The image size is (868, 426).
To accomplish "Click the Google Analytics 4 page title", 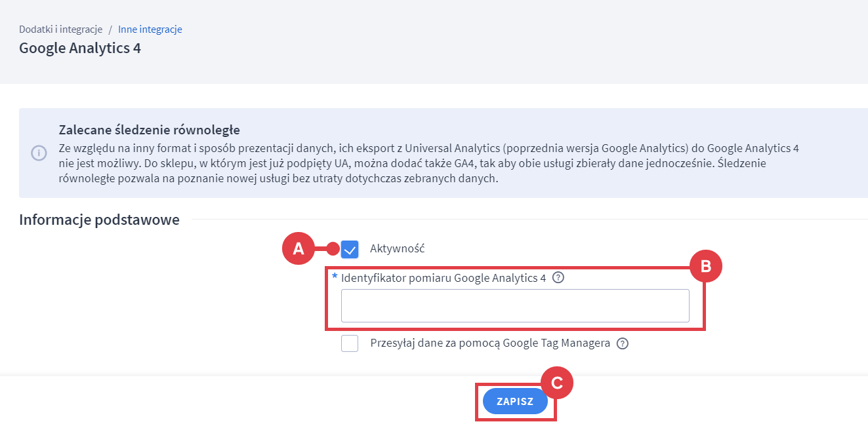I will coord(80,48).
